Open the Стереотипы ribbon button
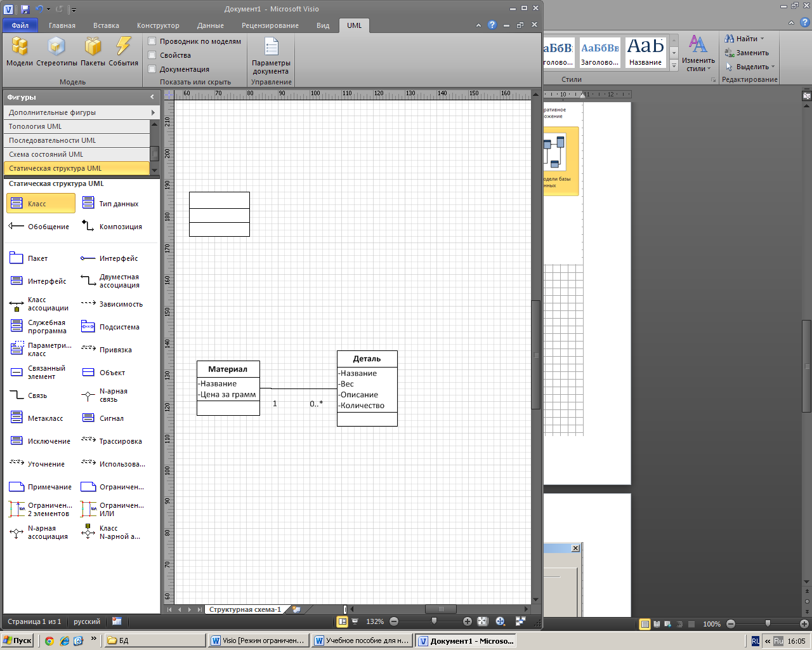This screenshot has width=812, height=650. coord(56,51)
